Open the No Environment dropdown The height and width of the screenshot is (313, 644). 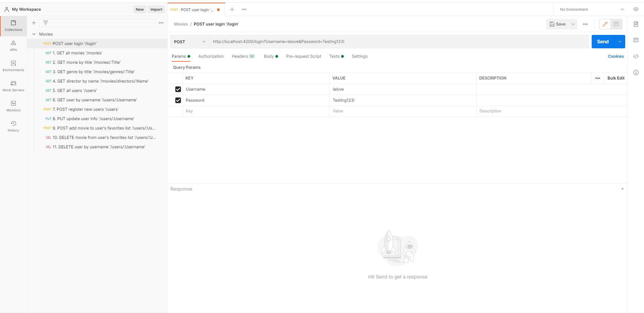pyautogui.click(x=591, y=9)
